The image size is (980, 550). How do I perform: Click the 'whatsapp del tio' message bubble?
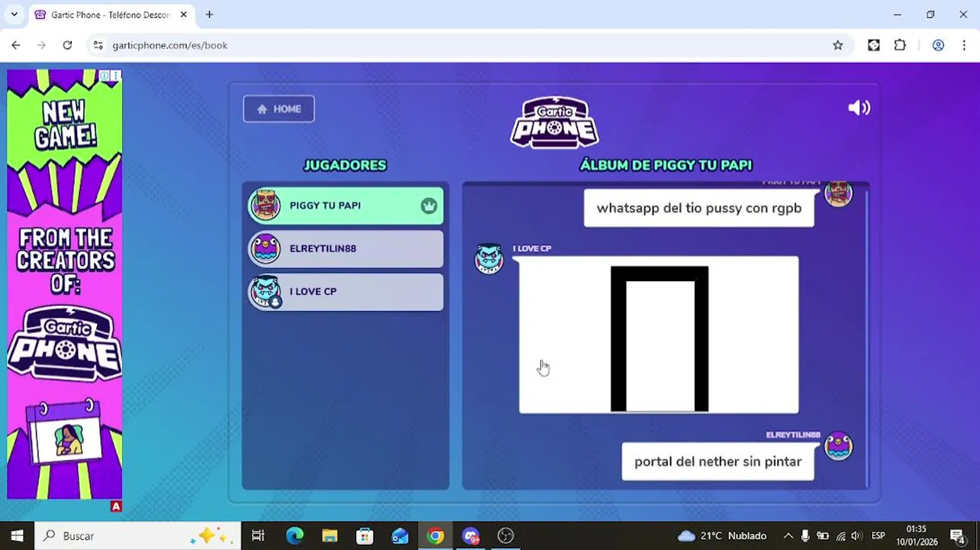pos(698,208)
